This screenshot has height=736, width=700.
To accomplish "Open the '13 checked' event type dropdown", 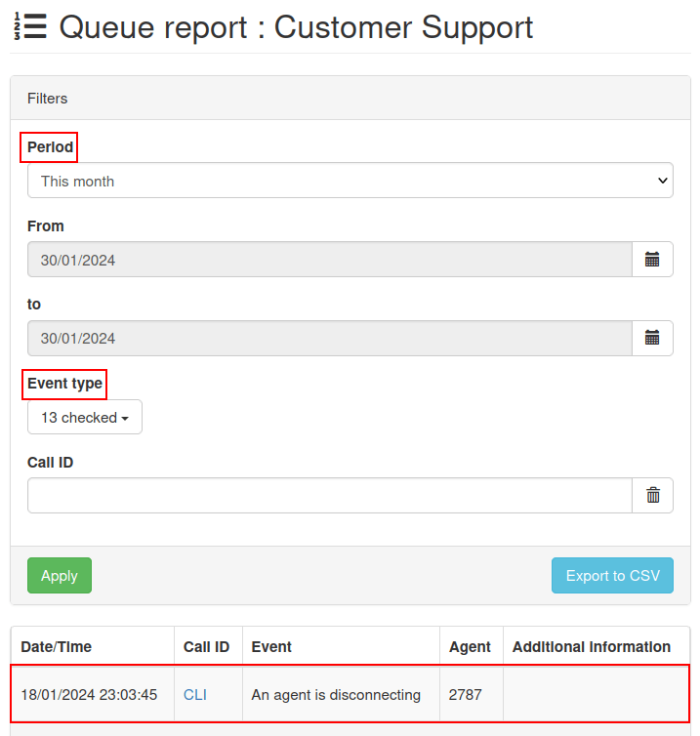I will click(x=85, y=418).
